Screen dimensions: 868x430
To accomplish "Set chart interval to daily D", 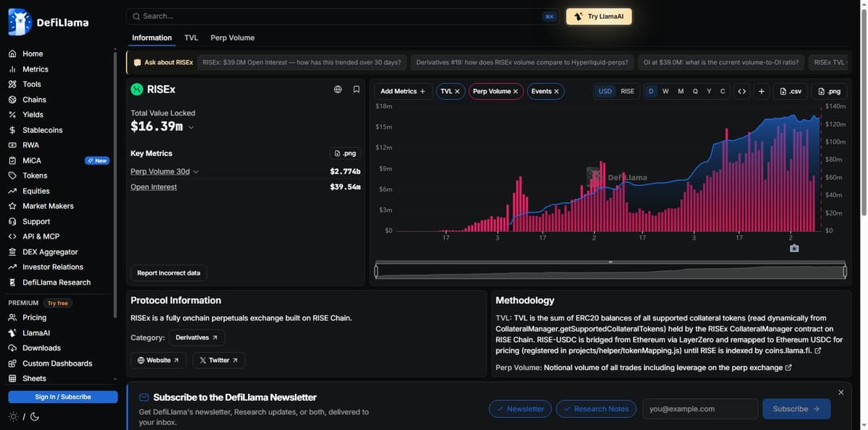I will click(651, 91).
